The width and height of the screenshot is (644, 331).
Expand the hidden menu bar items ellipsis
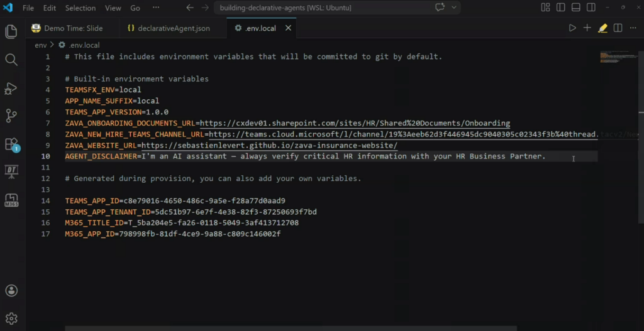155,8
